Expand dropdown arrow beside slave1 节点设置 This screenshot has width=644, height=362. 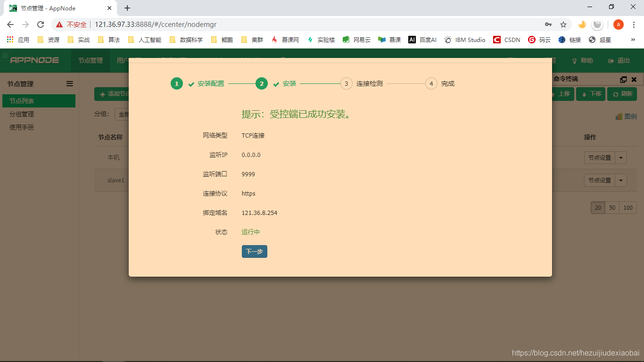tap(621, 180)
